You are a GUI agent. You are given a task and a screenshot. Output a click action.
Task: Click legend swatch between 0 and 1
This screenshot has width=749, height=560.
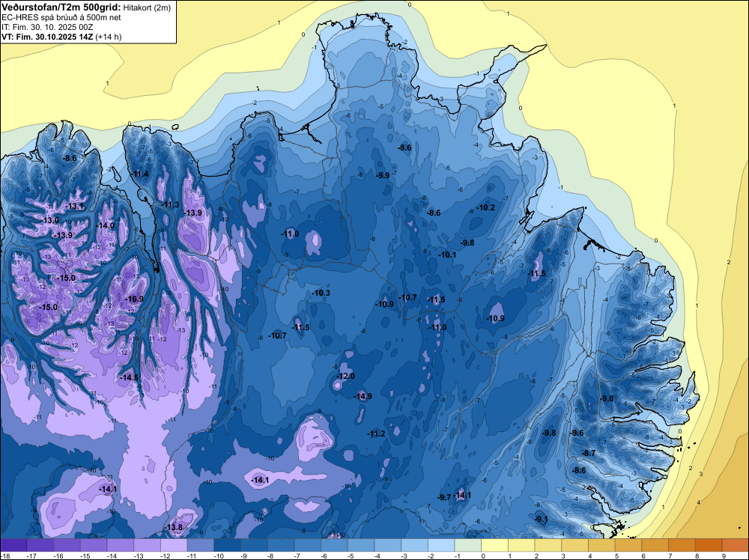[495, 545]
